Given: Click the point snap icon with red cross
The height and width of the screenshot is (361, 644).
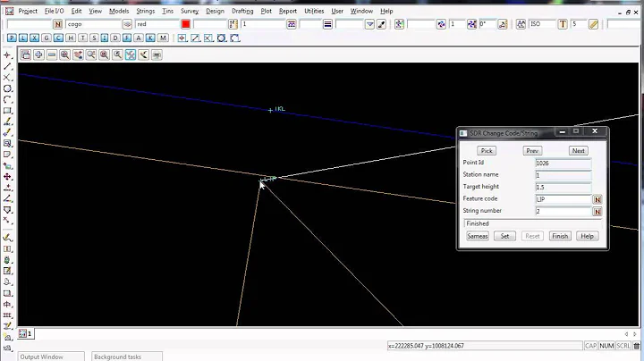Looking at the screenshot, I should click(x=182, y=38).
